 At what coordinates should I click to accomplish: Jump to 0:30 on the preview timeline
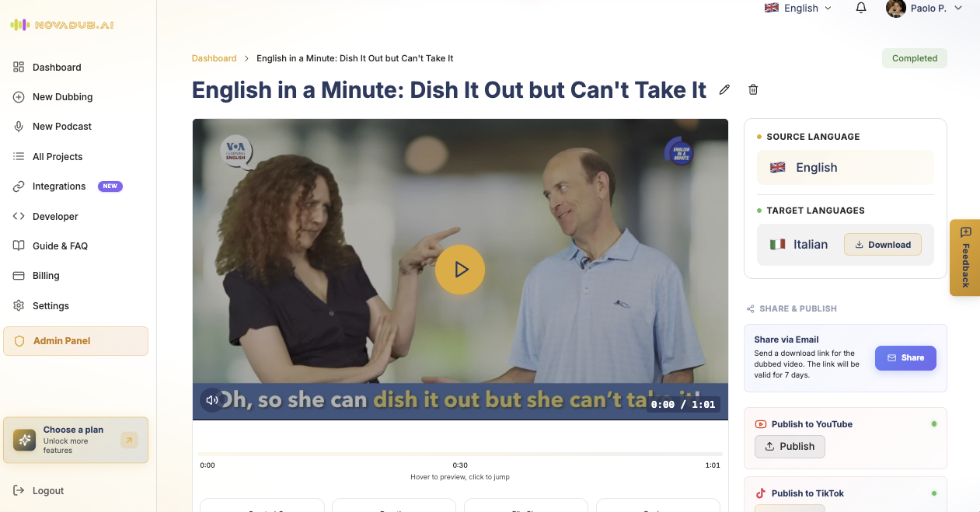tap(460, 454)
